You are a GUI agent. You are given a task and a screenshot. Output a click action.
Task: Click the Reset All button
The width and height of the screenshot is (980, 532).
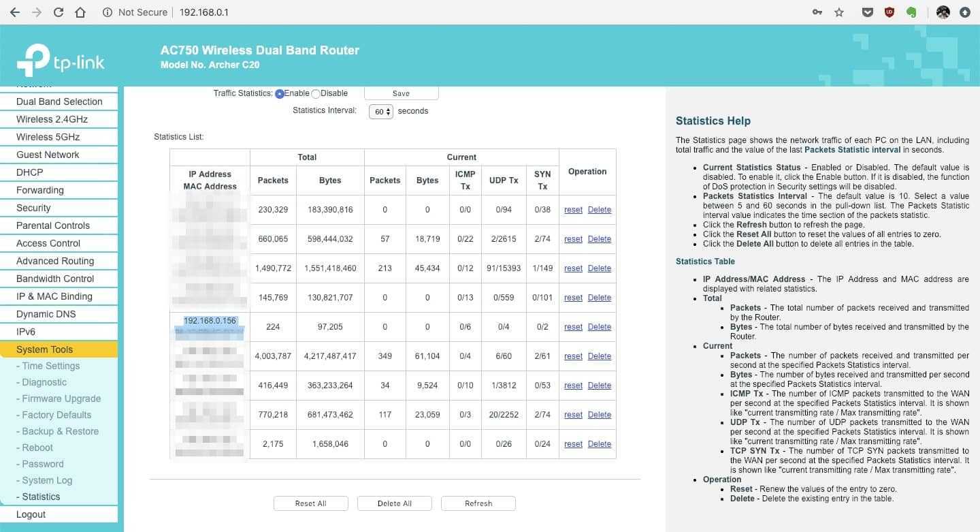coord(311,503)
